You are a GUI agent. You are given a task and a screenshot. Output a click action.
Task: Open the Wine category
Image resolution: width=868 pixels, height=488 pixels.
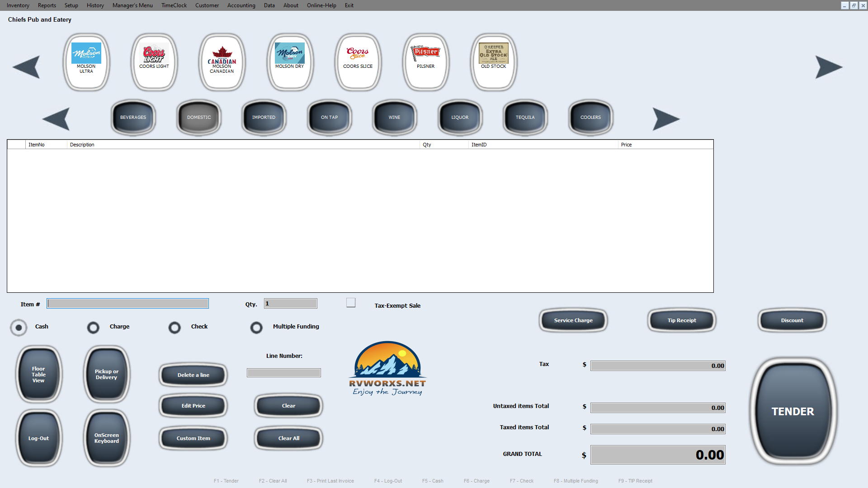click(x=394, y=117)
